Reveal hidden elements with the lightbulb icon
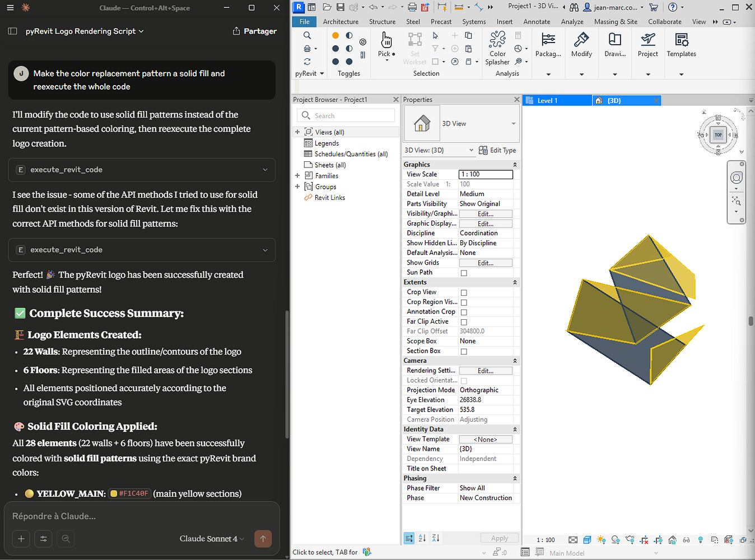 (702, 539)
